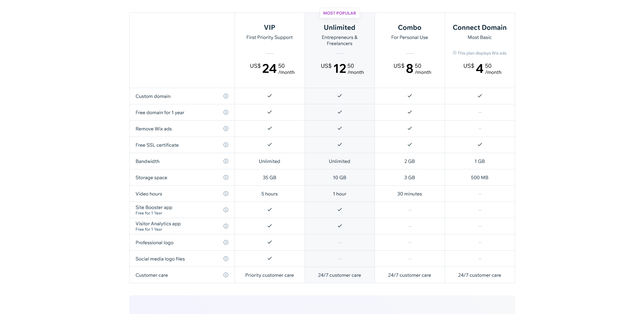644x314 pixels.
Task: Click the info icon for Bandwidth row
Action: (226, 161)
